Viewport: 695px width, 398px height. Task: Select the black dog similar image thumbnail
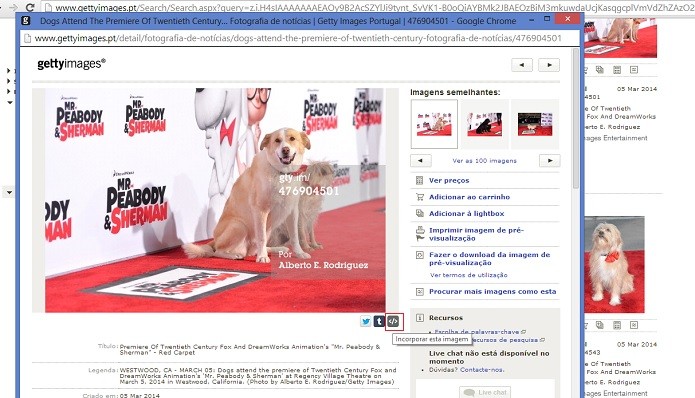click(x=484, y=124)
